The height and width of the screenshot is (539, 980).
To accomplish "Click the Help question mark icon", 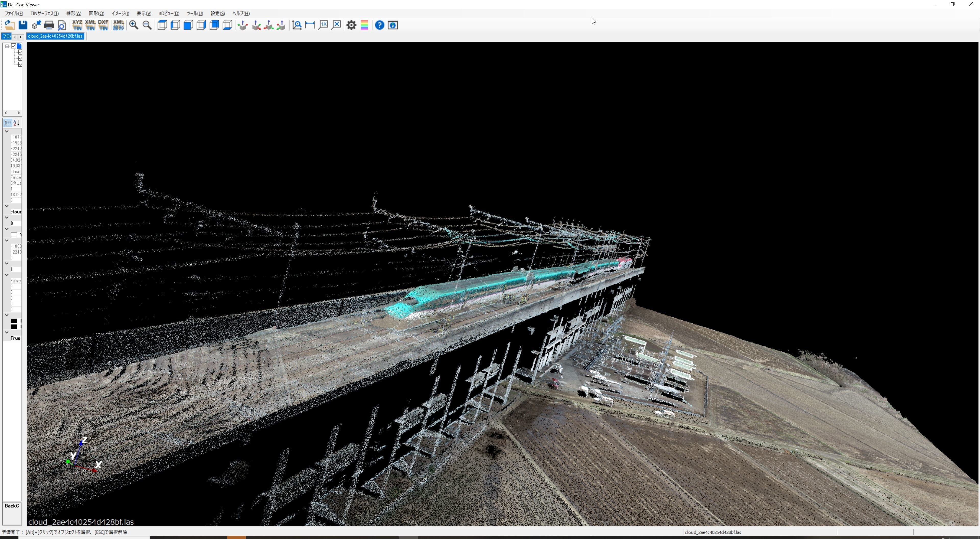I will 379,25.
